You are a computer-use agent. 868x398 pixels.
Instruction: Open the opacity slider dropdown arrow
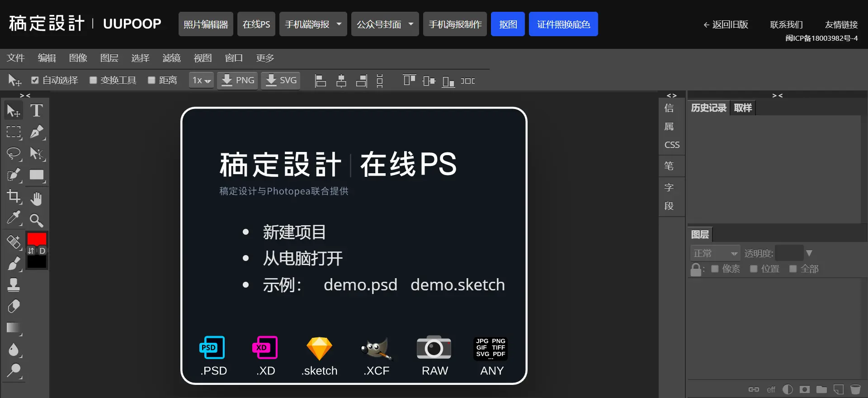(809, 253)
